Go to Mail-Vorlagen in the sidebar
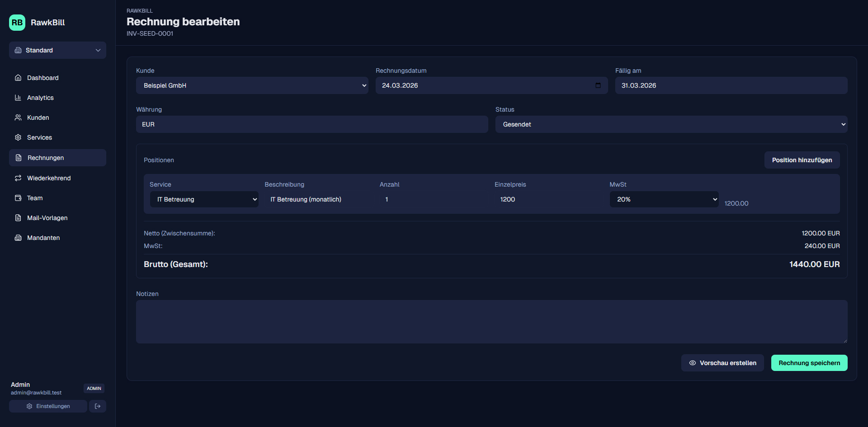 (47, 218)
